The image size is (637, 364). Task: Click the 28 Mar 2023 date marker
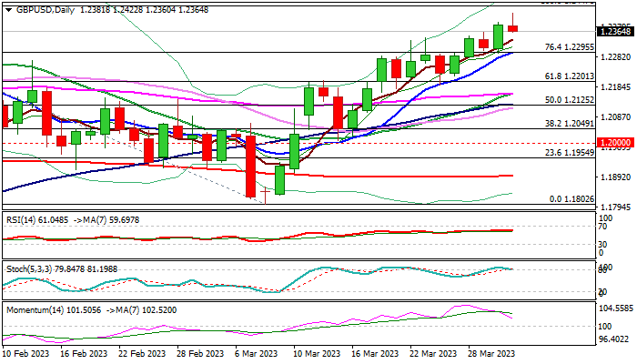click(x=491, y=354)
